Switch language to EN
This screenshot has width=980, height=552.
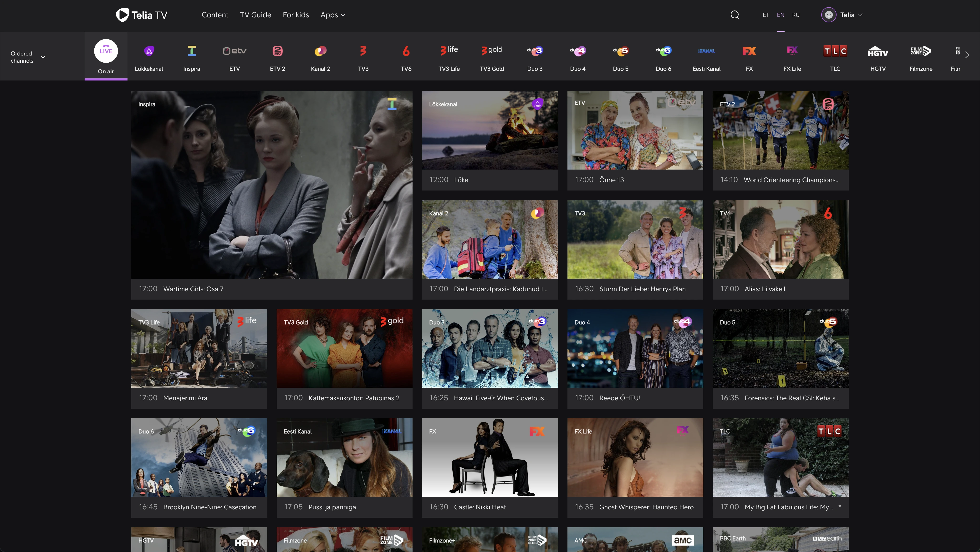click(781, 15)
